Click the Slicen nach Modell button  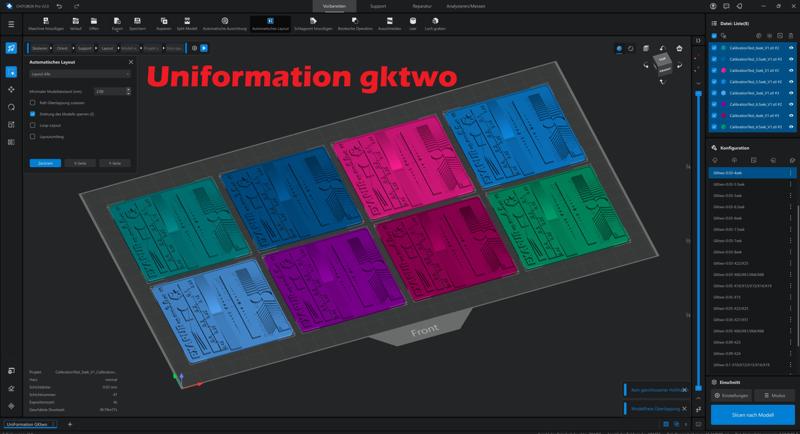pos(752,416)
